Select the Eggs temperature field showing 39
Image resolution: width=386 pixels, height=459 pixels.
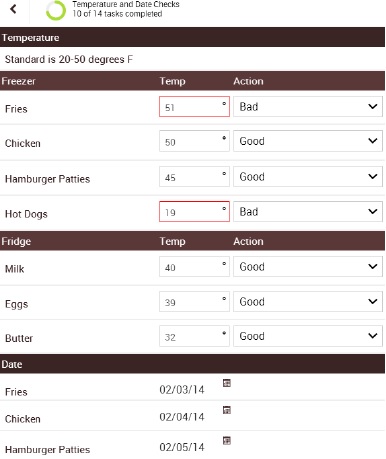[194, 302]
